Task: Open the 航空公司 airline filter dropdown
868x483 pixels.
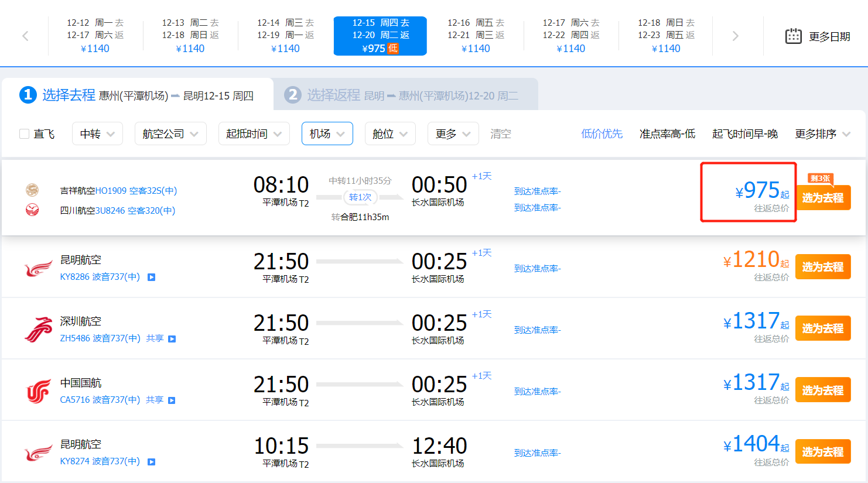Action: 170,134
